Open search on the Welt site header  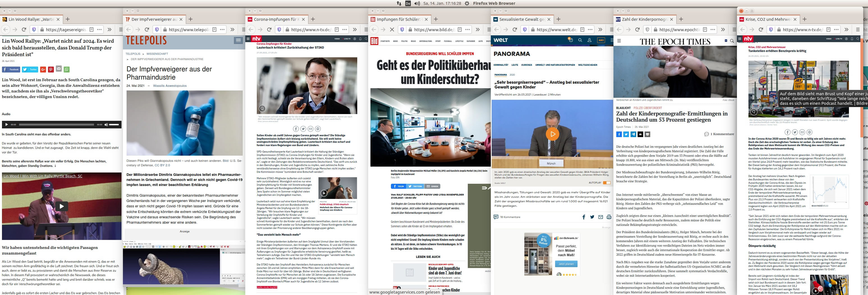[x=580, y=40]
